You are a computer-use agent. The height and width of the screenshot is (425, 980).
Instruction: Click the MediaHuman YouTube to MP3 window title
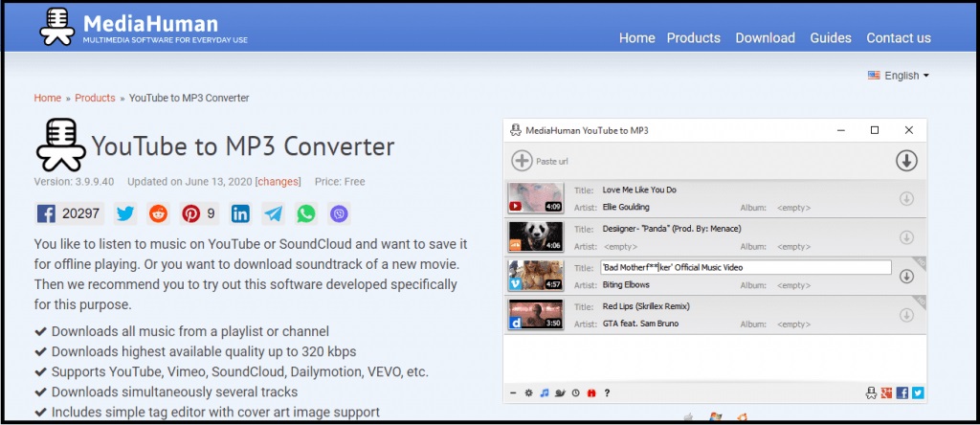[587, 130]
